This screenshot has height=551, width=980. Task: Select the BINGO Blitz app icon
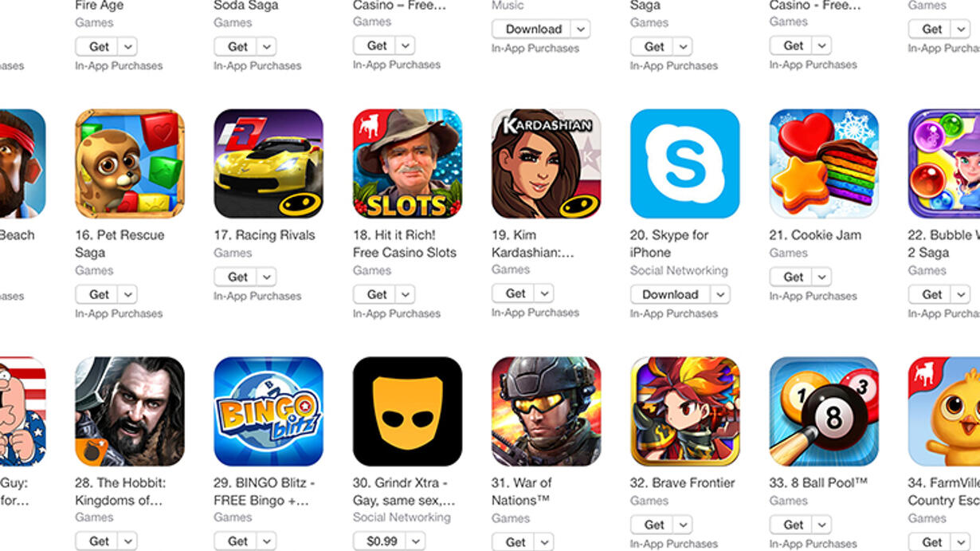(269, 411)
